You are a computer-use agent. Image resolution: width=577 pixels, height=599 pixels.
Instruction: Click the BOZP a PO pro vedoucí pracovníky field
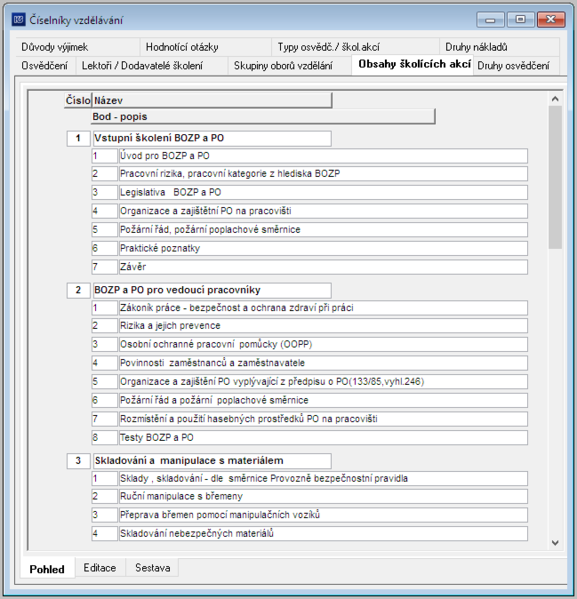pos(212,290)
